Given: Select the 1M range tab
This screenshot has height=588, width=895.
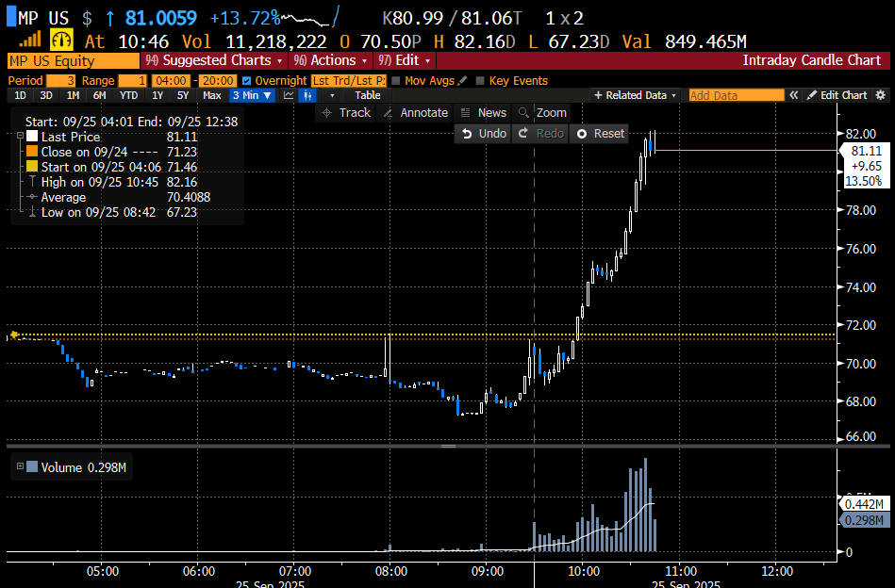Looking at the screenshot, I should tap(73, 95).
